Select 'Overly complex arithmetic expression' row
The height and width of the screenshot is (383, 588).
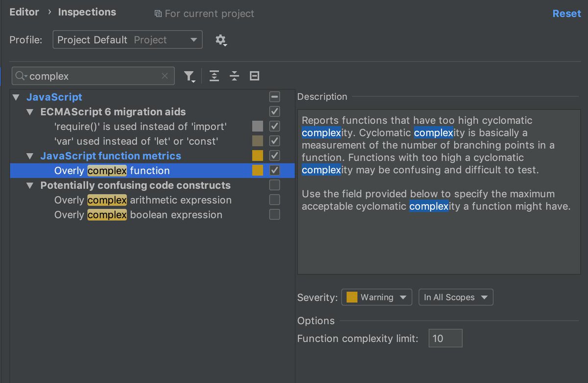click(152, 200)
